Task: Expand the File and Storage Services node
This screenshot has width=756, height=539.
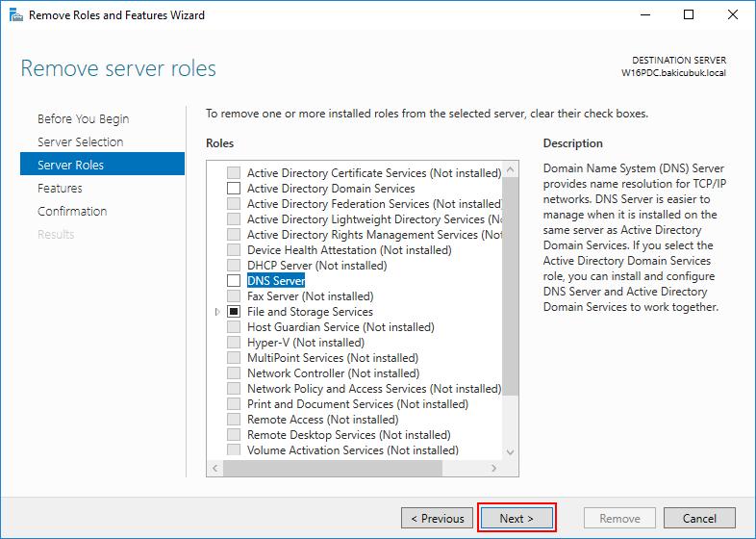Action: (217, 312)
